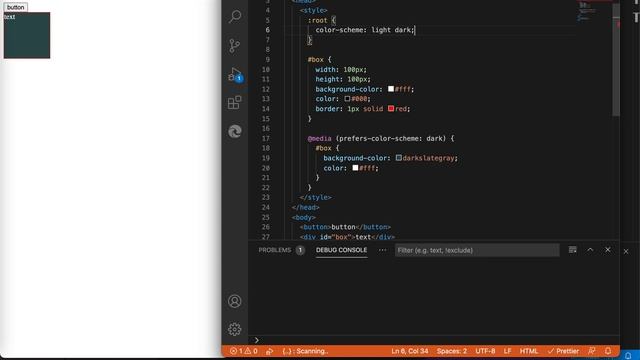640x360 pixels.
Task: Open the red border color swatch
Action: (391, 108)
